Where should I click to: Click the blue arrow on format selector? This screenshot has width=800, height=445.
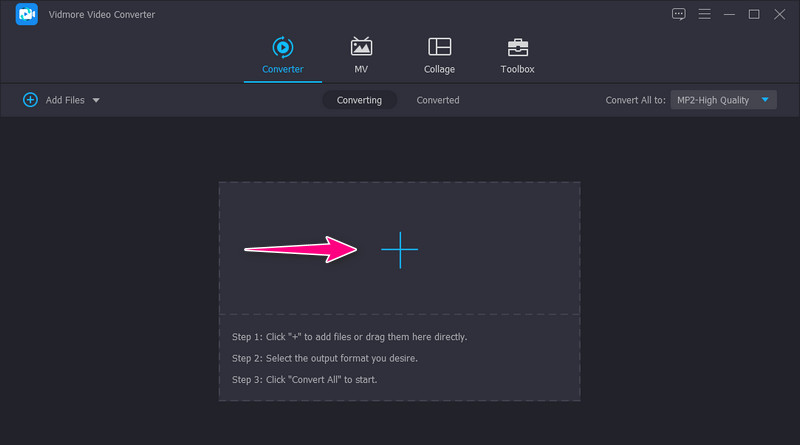click(765, 100)
